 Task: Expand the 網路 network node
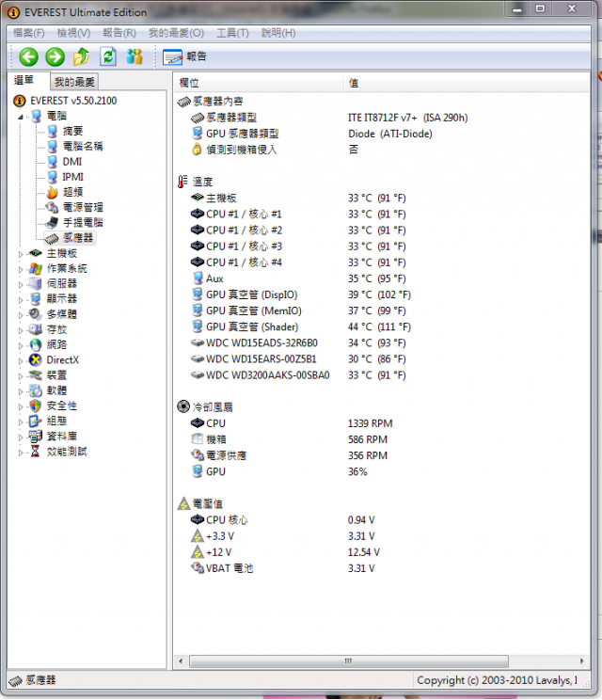(21, 345)
